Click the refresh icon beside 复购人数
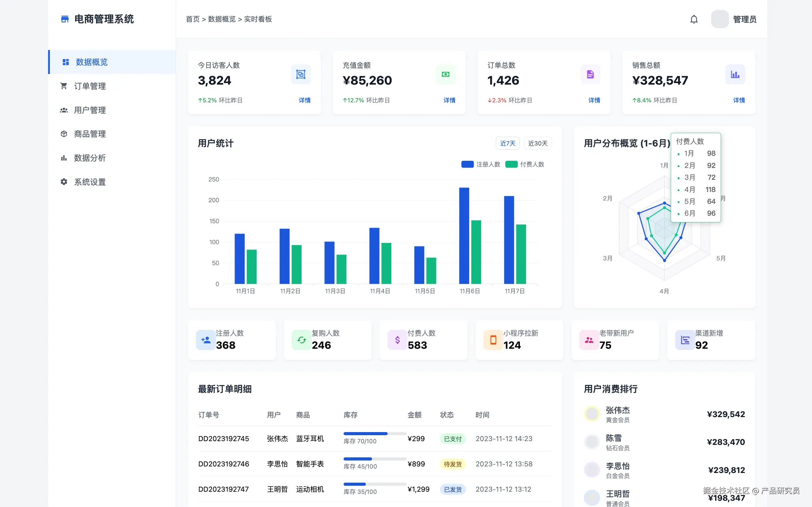812x507 pixels. tap(301, 340)
